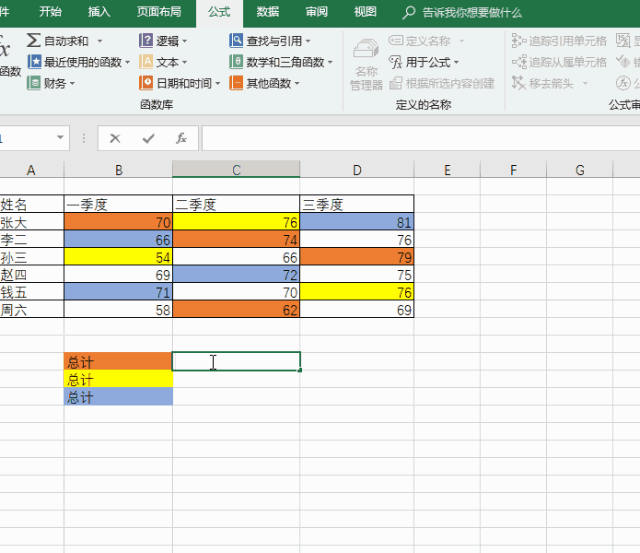Open Date and Time functions
Viewport: 640px width, 553px height.
coord(147,83)
